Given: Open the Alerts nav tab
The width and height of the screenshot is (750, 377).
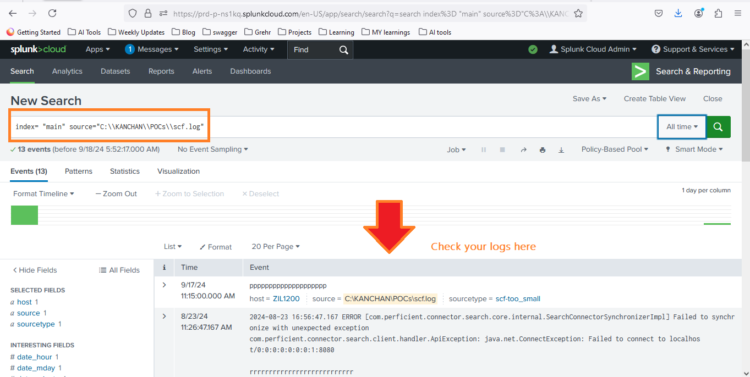Looking at the screenshot, I should click(202, 71).
